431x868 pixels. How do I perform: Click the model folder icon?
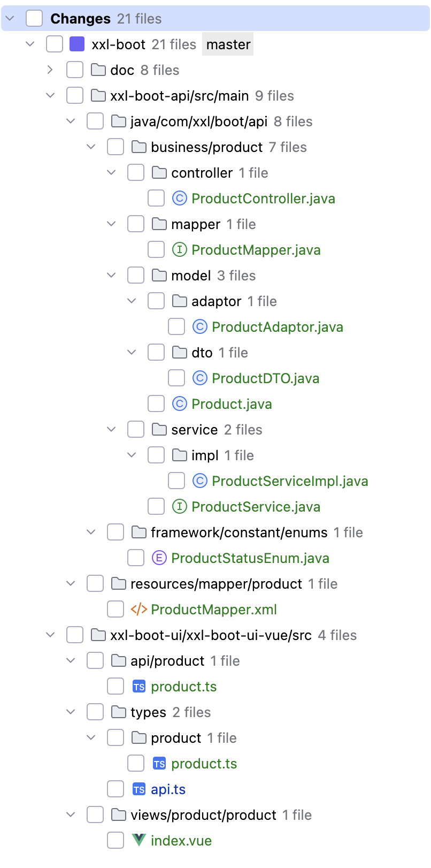(x=159, y=275)
